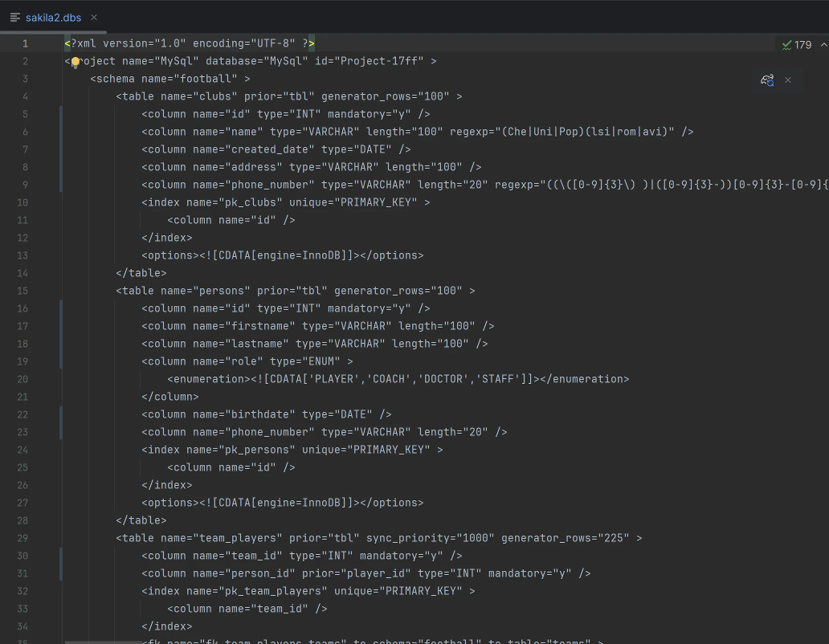Select the sakila2.dbs editor tab
The width and height of the screenshot is (829, 644).
click(53, 16)
